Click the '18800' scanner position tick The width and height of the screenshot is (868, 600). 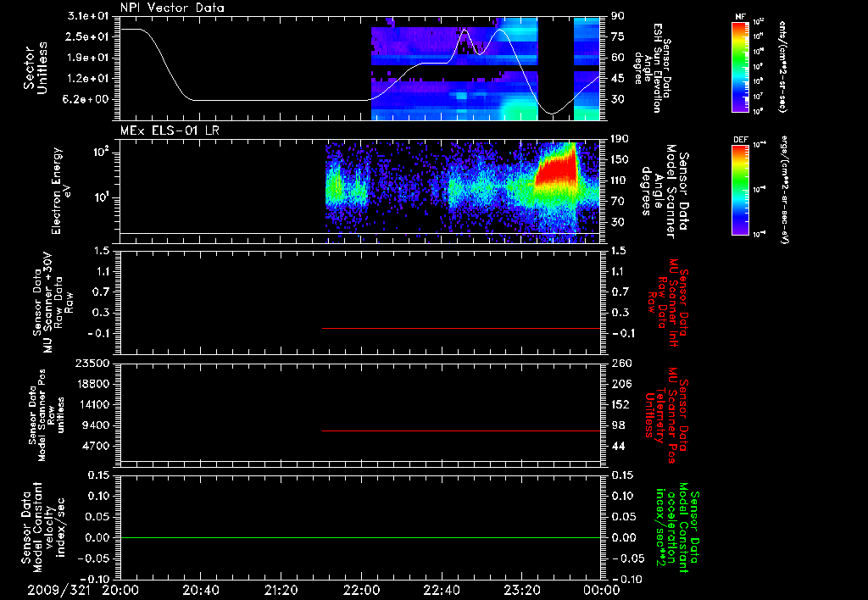tap(92, 384)
